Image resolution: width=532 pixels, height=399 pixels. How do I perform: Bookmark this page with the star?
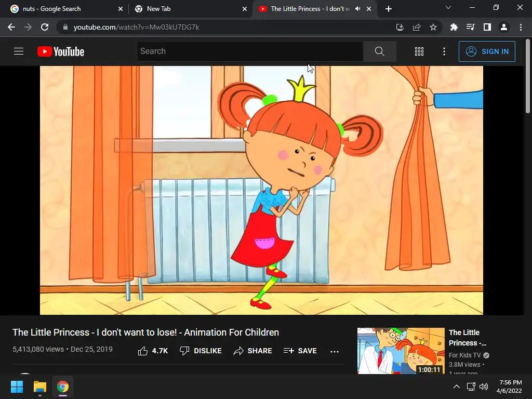click(433, 27)
